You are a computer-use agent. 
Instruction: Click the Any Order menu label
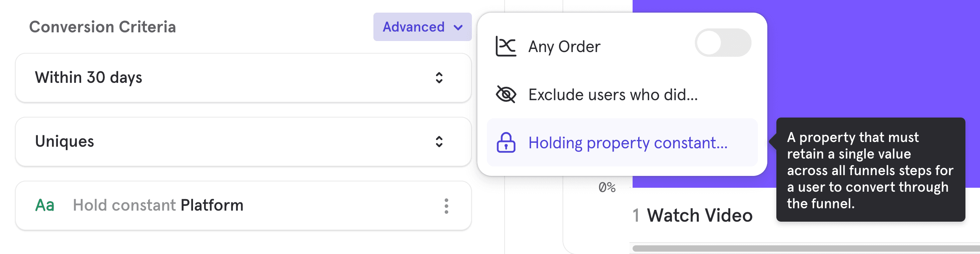pyautogui.click(x=564, y=47)
